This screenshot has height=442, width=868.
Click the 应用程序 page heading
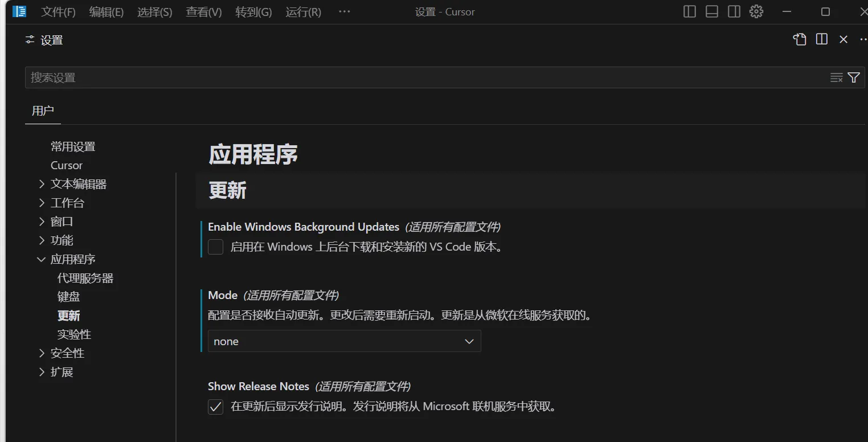click(253, 154)
